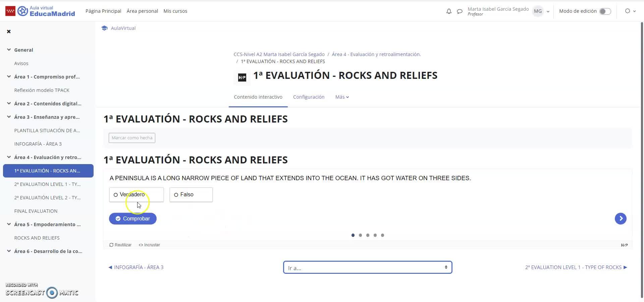
Task: Jump to the third question progress dot
Action: [x=368, y=235]
